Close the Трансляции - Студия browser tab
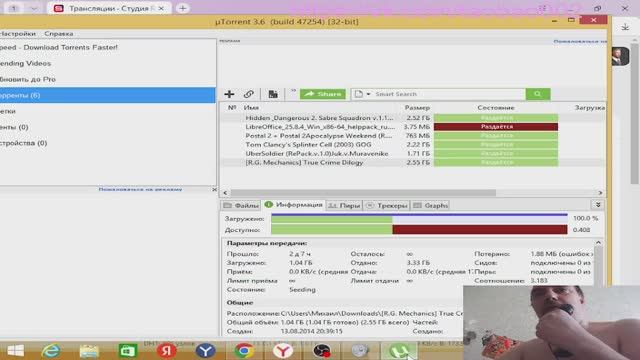This screenshot has width=640, height=360. pyautogui.click(x=161, y=8)
